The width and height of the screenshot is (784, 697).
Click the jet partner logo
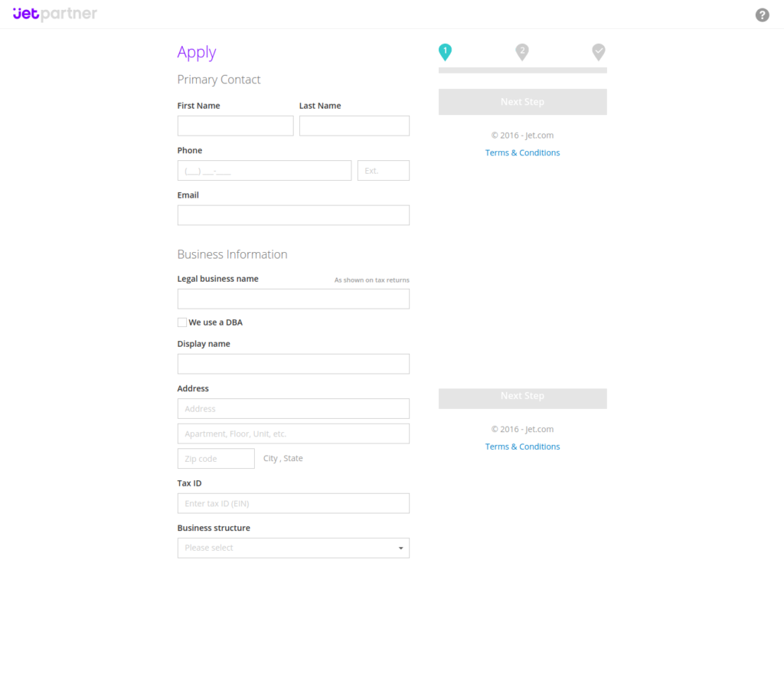click(x=55, y=14)
